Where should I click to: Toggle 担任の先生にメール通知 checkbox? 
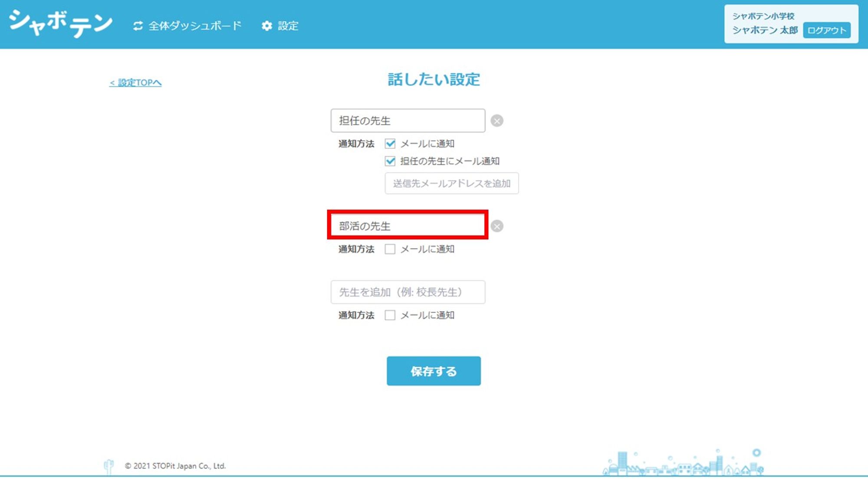[x=390, y=161]
